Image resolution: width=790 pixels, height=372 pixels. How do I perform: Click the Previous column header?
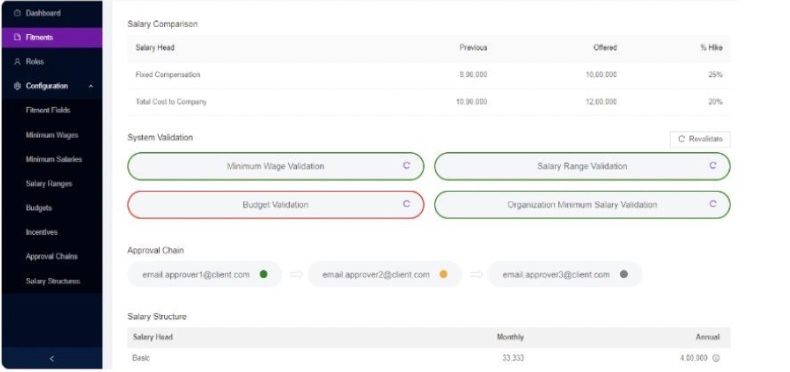(x=473, y=48)
